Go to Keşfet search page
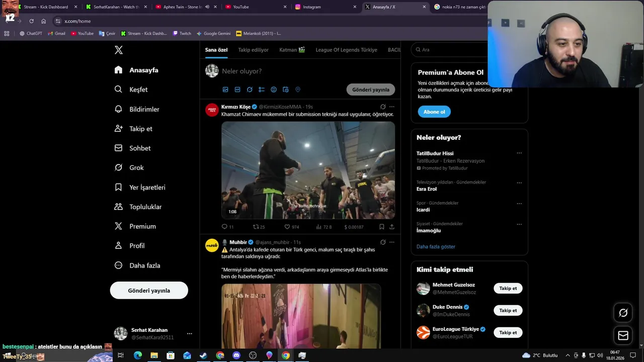This screenshot has height=362, width=644. pyautogui.click(x=131, y=89)
